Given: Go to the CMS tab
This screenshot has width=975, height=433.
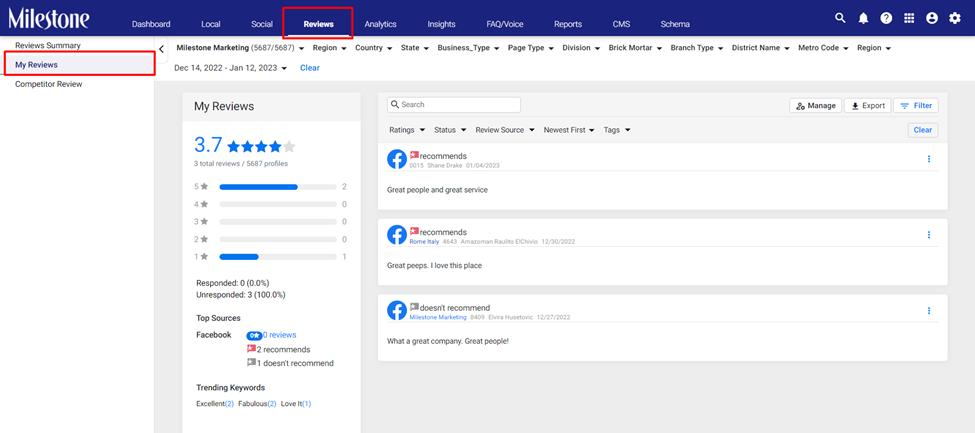Looking at the screenshot, I should point(621,24).
